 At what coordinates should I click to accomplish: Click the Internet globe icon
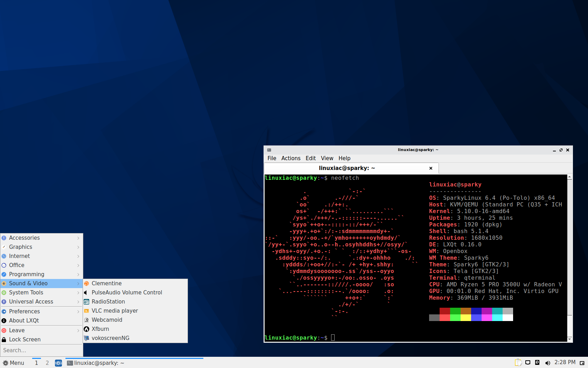click(4, 256)
